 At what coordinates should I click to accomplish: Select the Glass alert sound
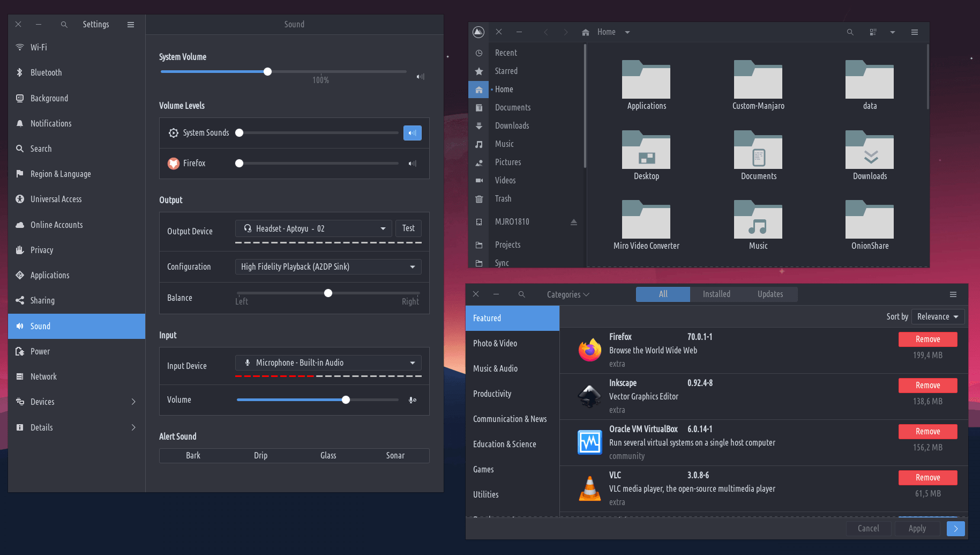[328, 456]
